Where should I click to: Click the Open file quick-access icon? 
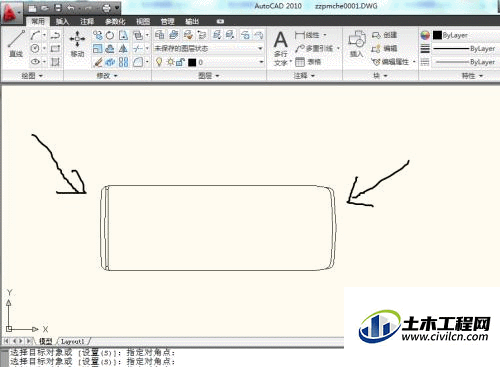[x=45, y=8]
